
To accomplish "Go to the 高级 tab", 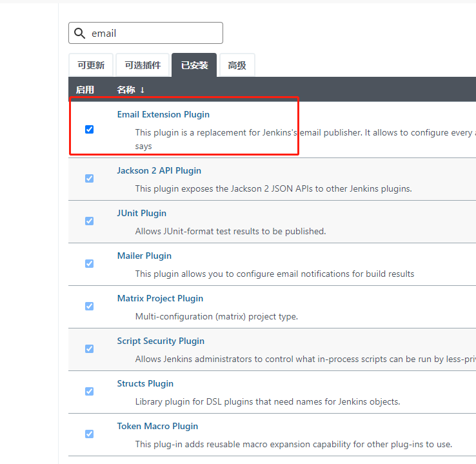I will pos(237,65).
